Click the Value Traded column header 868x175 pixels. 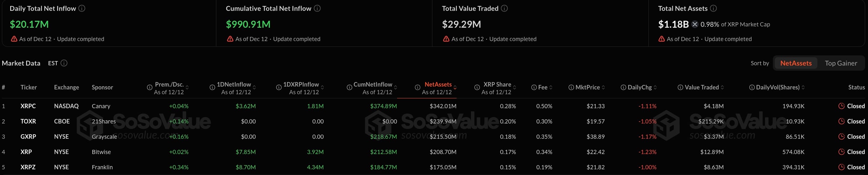click(x=702, y=87)
